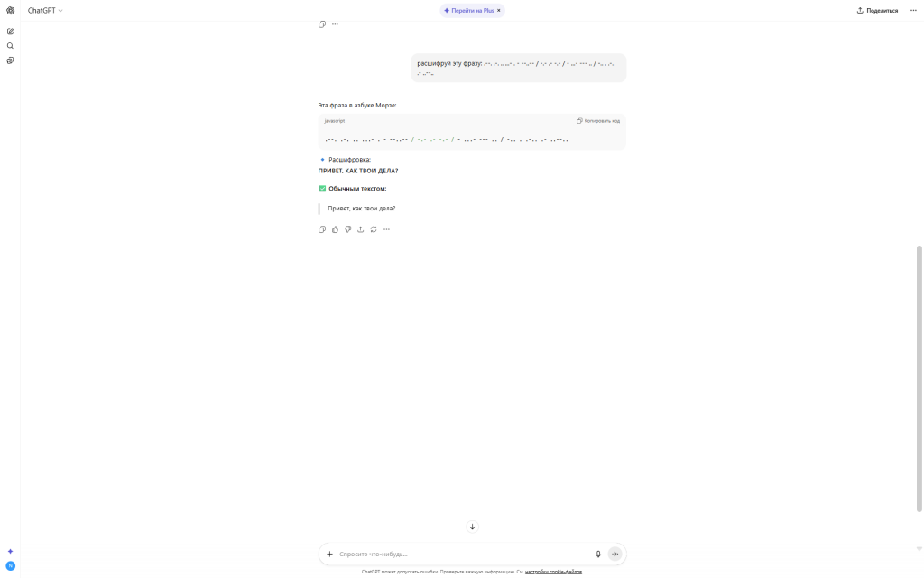Open настройки cookie-файлов link
The height and width of the screenshot is (578, 924).
[x=553, y=572]
